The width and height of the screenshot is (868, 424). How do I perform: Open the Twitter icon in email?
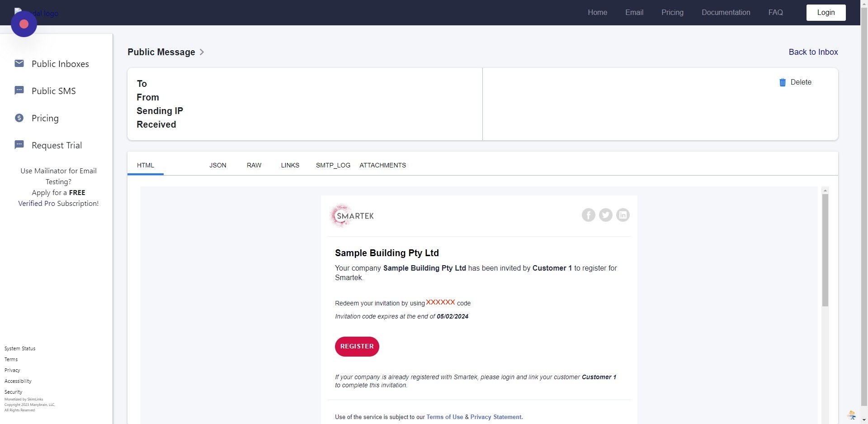tap(606, 215)
